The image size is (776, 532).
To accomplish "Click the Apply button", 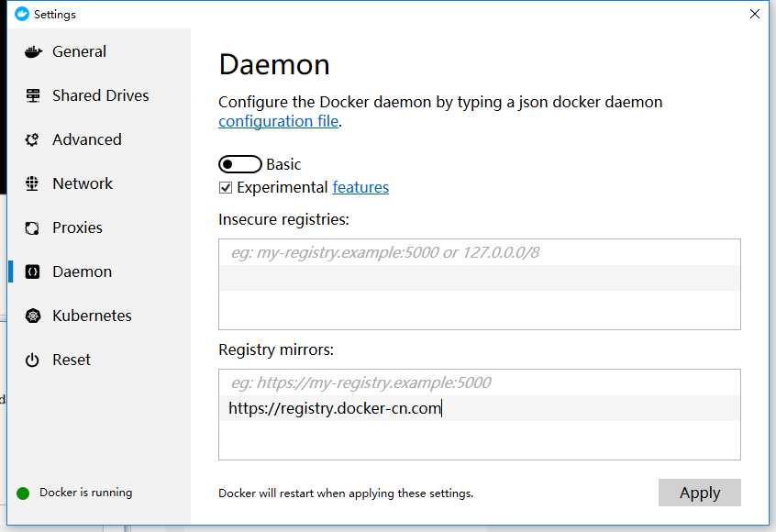I will pos(699,493).
